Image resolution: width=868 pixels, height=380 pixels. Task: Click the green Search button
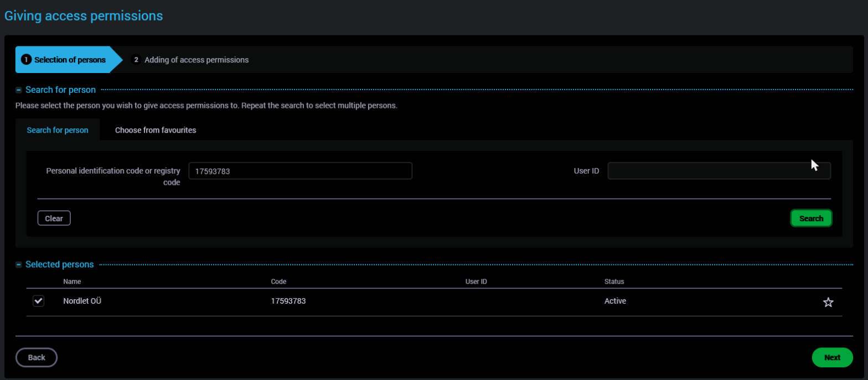click(x=811, y=218)
